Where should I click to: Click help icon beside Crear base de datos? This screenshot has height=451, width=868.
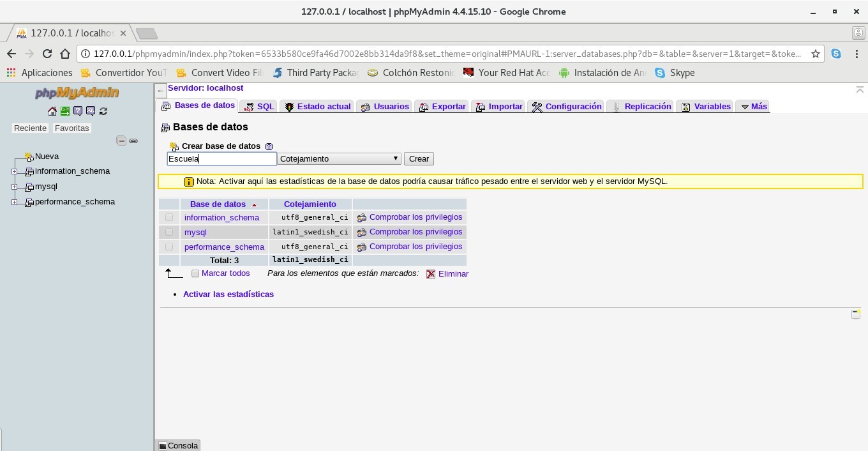pos(269,146)
